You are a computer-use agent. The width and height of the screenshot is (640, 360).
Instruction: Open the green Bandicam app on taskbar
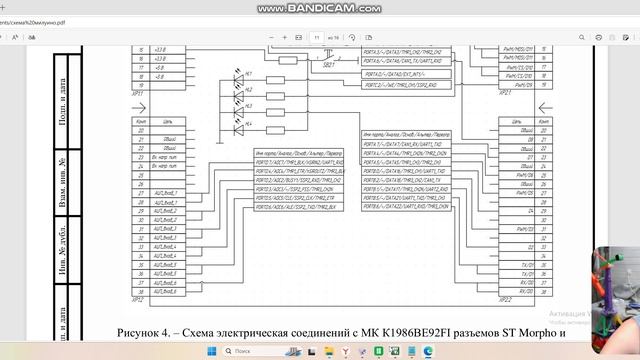coord(379,351)
